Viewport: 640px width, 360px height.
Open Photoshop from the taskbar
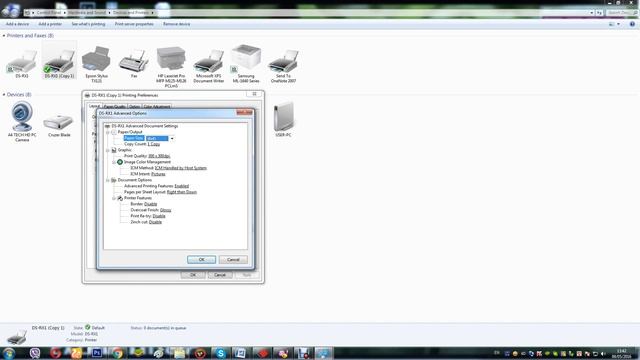[97, 353]
